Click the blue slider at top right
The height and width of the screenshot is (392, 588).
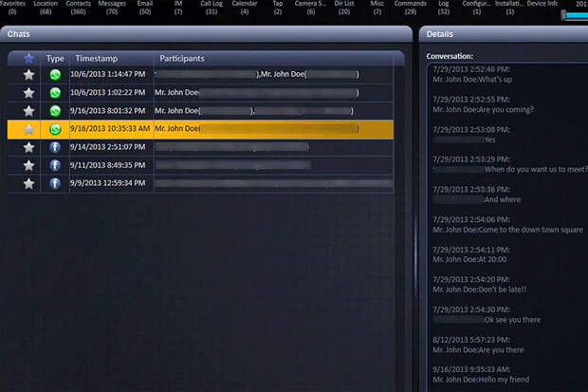[x=575, y=15]
